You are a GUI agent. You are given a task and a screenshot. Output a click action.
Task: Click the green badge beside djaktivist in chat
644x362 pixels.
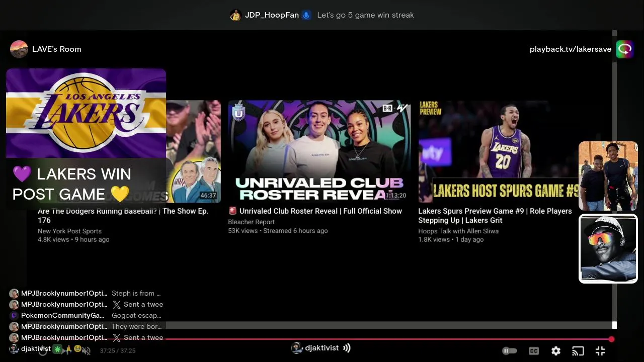[57, 348]
